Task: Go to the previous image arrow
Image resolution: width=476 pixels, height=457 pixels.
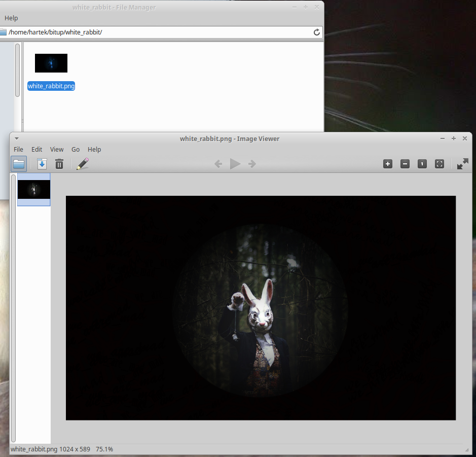Action: [218, 164]
